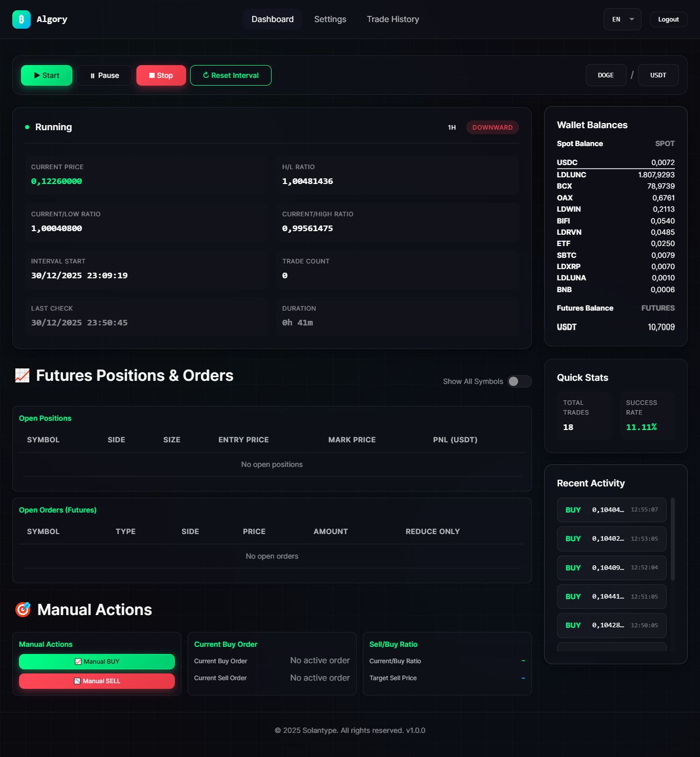
Task: Click the Recent Activity scrollbar
Action: (x=672, y=539)
